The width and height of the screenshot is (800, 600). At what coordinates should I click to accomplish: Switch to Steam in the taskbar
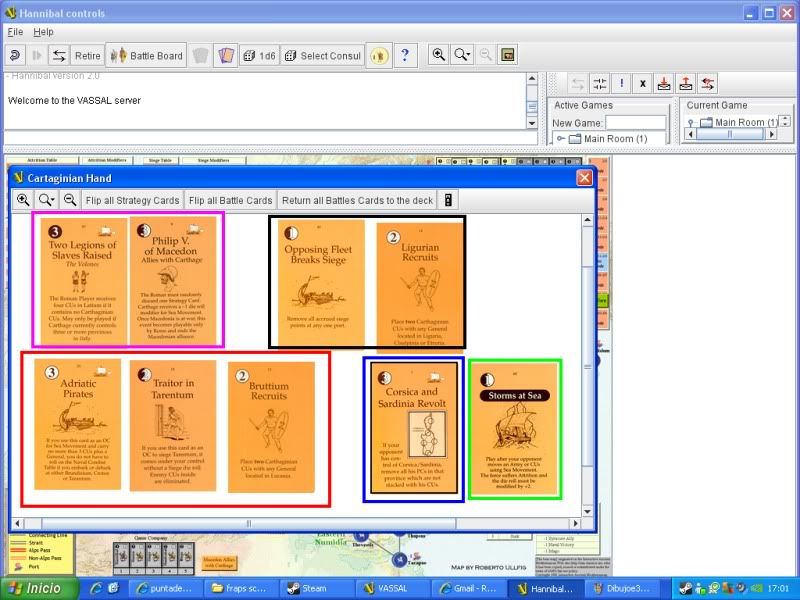tap(316, 588)
